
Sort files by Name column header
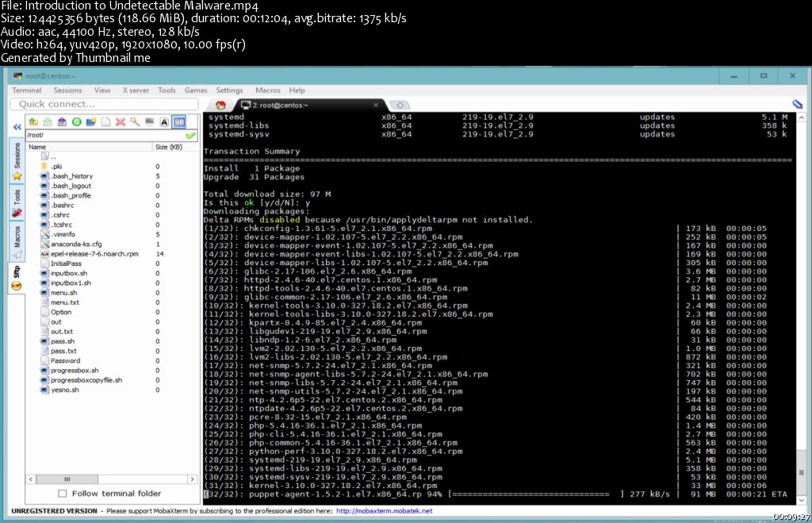89,147
